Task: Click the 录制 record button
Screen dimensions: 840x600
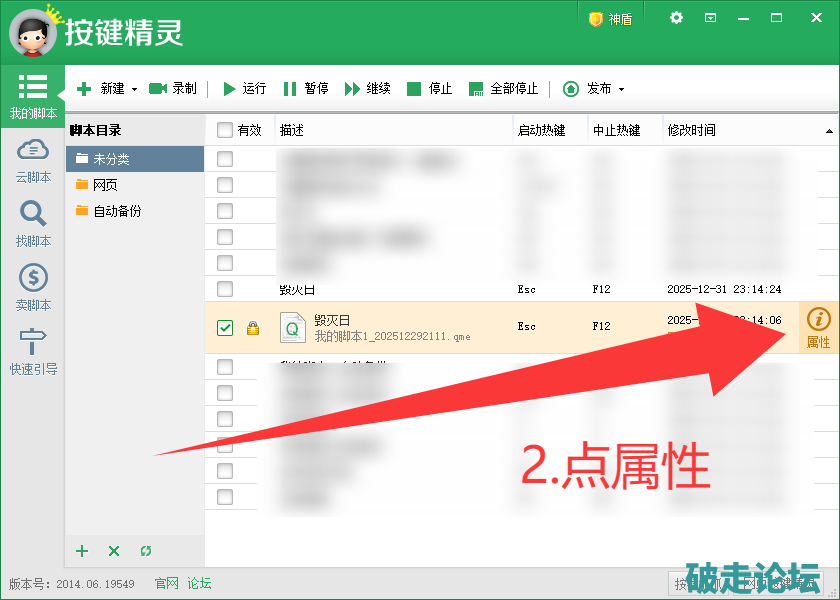Action: coord(173,89)
